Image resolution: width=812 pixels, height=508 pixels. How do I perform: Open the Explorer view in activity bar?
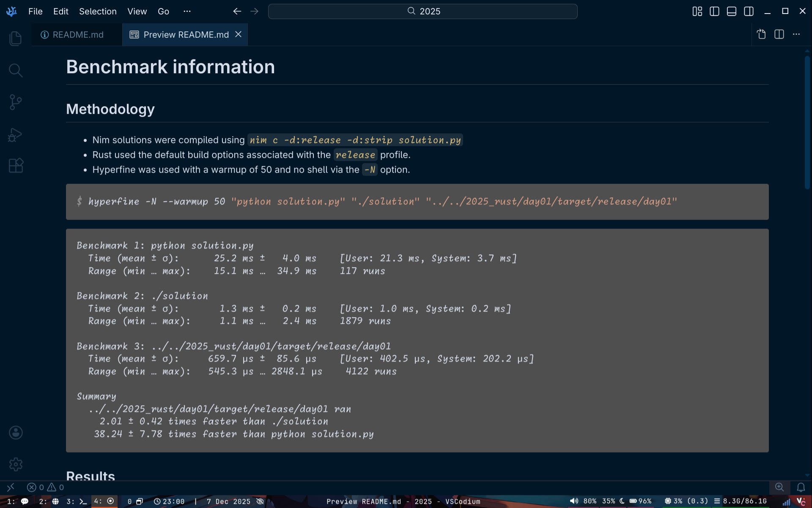coord(16,39)
